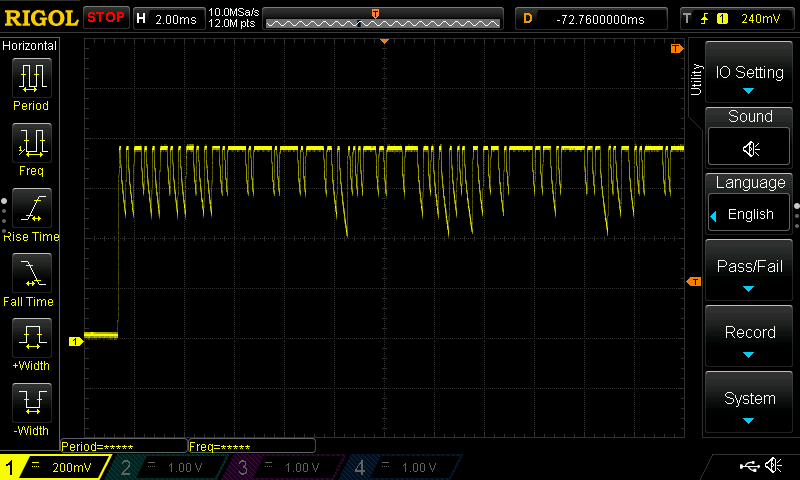Image resolution: width=800 pixels, height=480 pixels.
Task: Select the +Width measurement icon
Action: 31,337
